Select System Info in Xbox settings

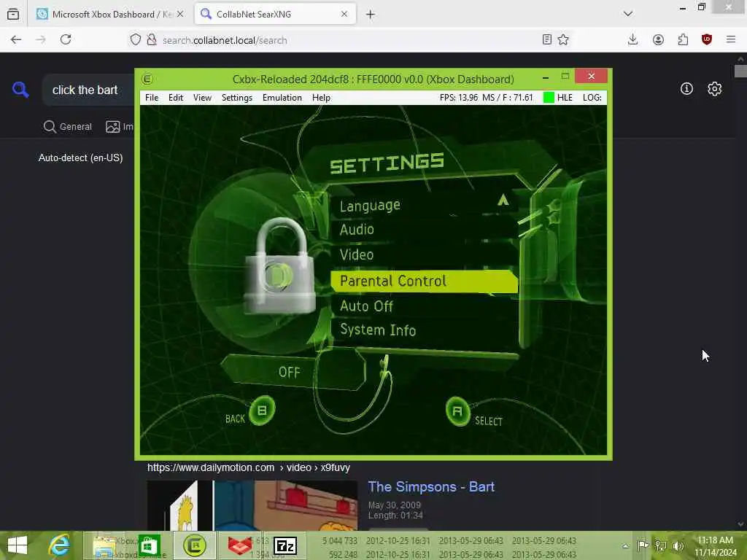point(378,330)
